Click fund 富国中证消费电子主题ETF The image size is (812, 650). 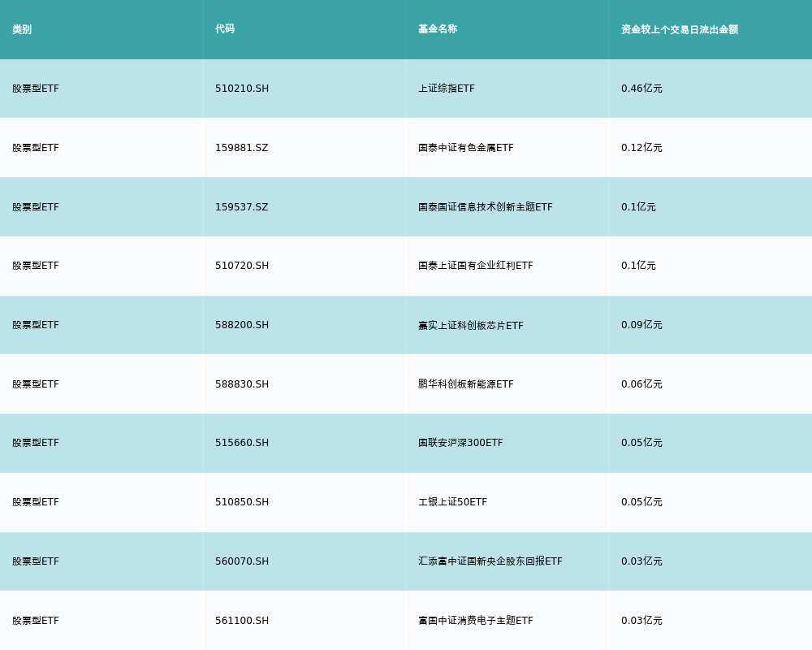pyautogui.click(x=475, y=621)
